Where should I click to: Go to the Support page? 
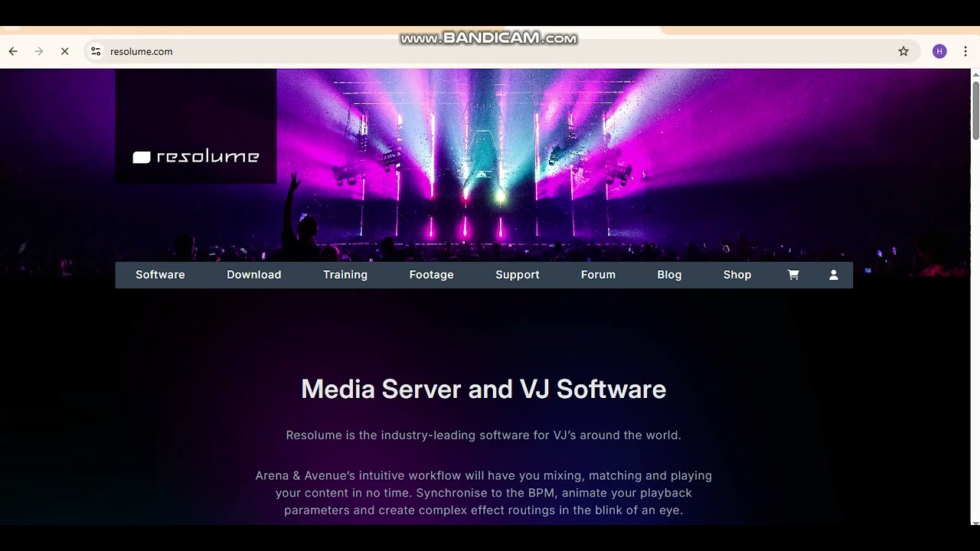518,275
